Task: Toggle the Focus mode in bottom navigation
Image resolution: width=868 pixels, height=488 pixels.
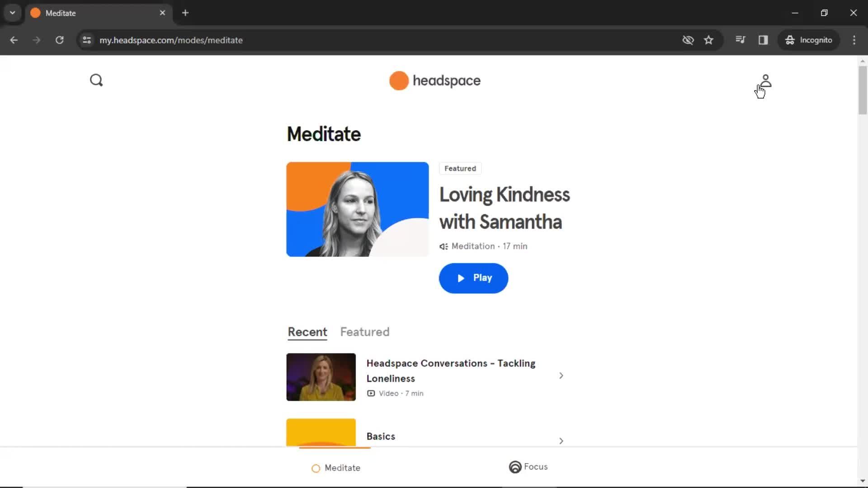Action: click(528, 467)
